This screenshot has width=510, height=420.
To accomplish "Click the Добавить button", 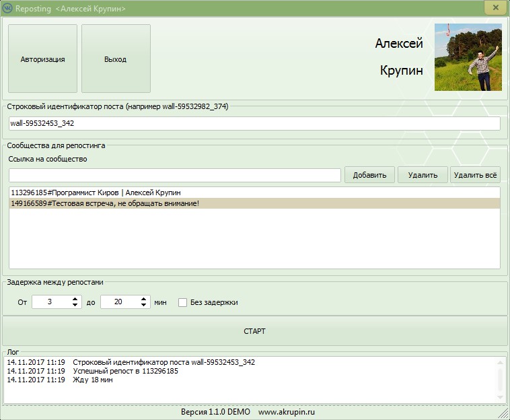I will 369,175.
